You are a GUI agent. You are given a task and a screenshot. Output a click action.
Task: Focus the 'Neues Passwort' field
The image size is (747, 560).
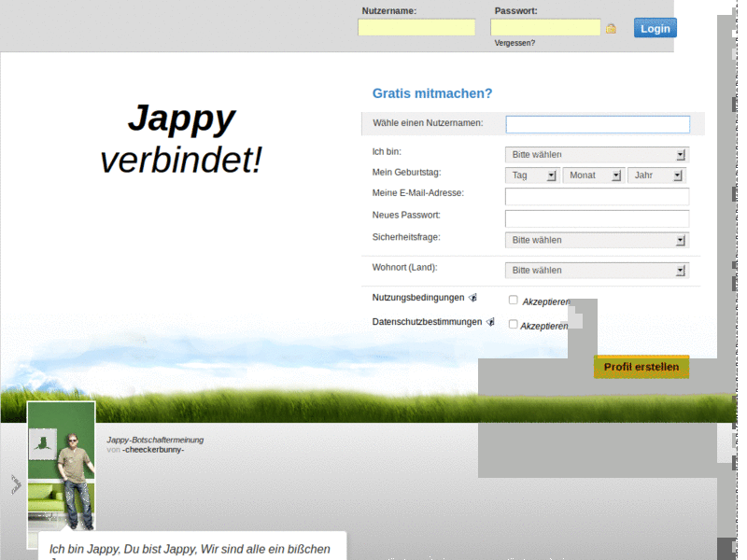pos(597,218)
